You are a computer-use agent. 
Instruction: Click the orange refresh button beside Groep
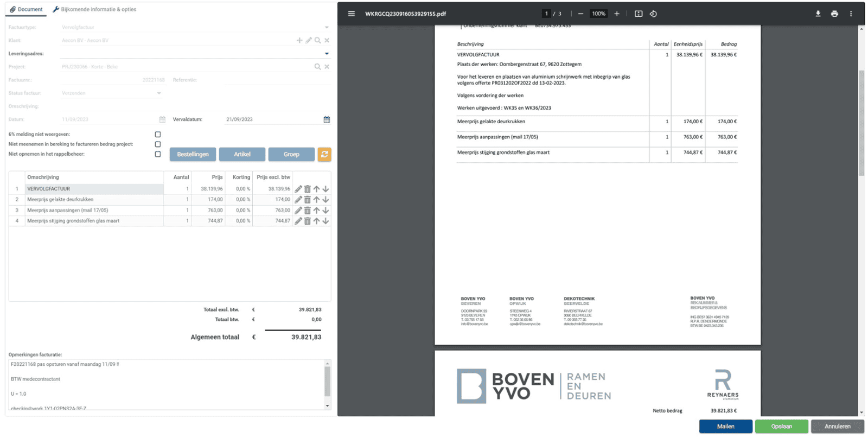pos(324,155)
